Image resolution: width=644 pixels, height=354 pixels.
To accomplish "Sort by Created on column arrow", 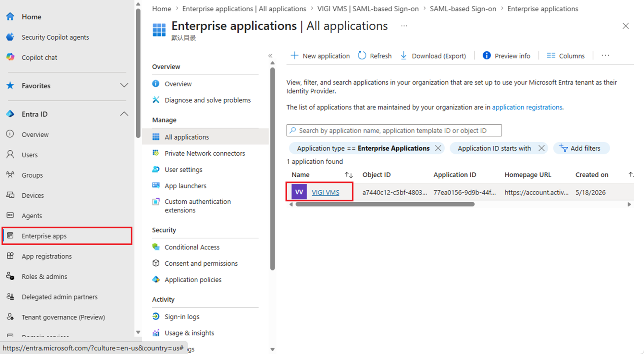I will [631, 175].
